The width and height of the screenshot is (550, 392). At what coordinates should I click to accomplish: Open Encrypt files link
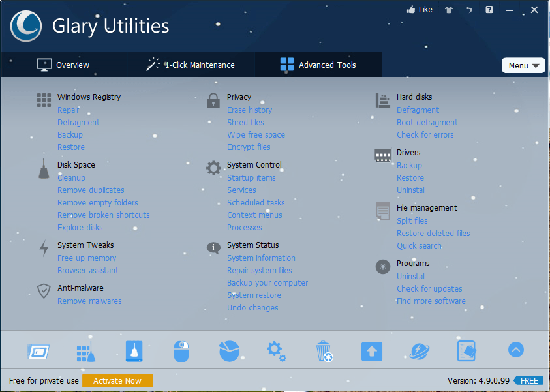tap(249, 147)
